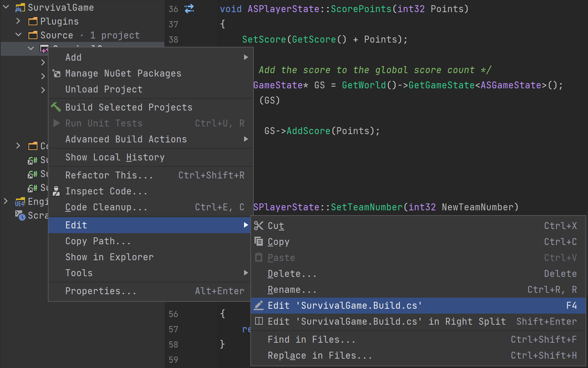Screen dimensions: 588x368
Task: Select Unload Project from the context menu
Action: pos(103,89)
